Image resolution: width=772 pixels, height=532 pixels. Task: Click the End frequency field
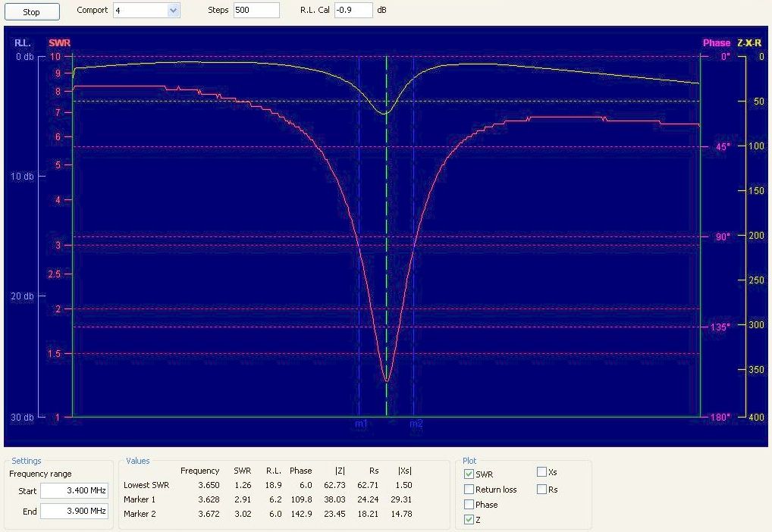74,512
